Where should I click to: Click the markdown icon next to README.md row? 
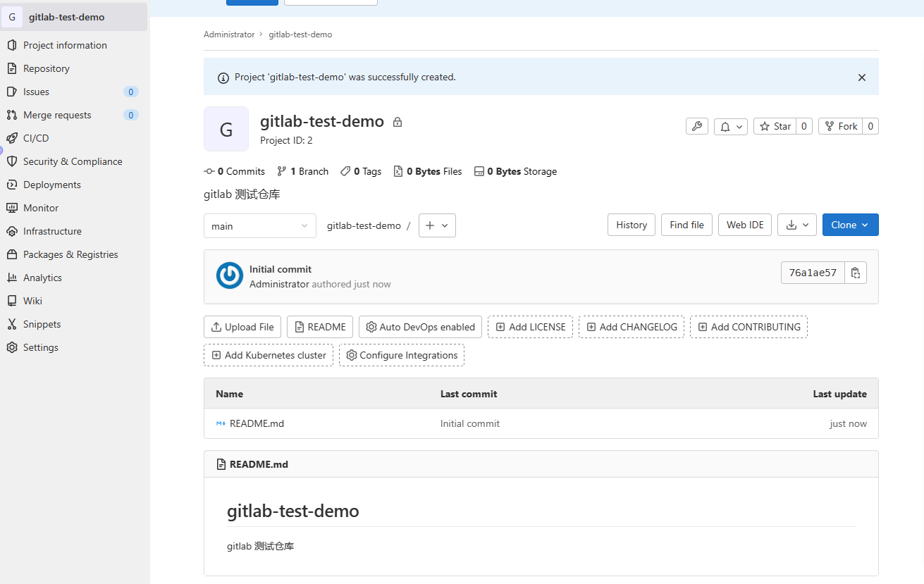tap(221, 423)
